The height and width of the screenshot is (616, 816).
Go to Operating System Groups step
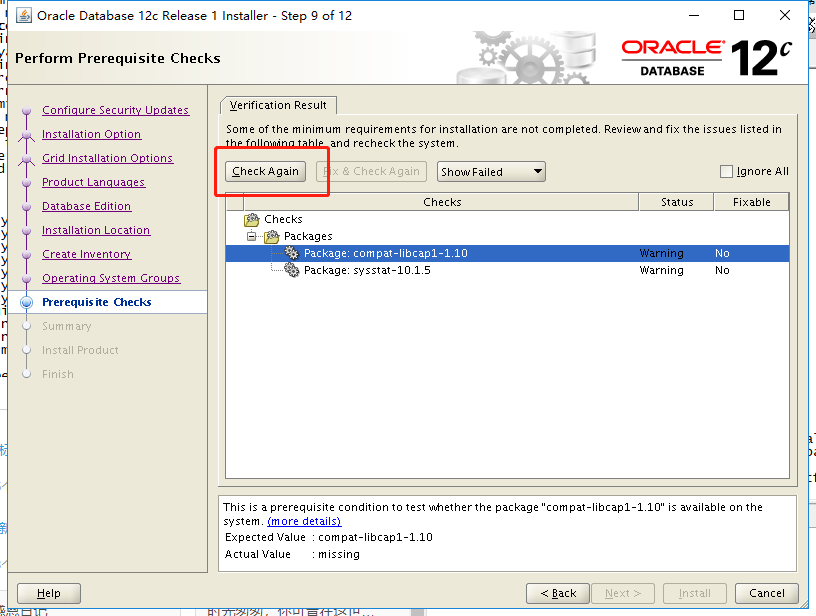click(111, 278)
